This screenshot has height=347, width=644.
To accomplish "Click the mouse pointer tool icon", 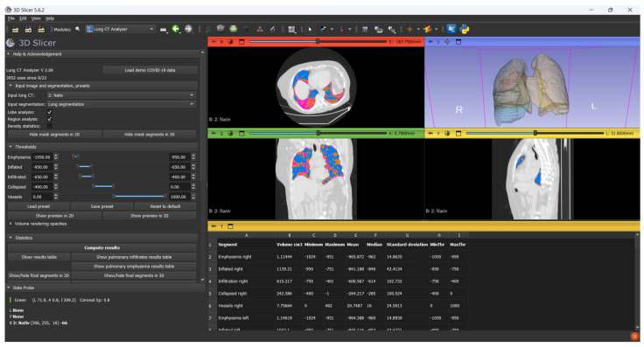I will click(x=310, y=29).
